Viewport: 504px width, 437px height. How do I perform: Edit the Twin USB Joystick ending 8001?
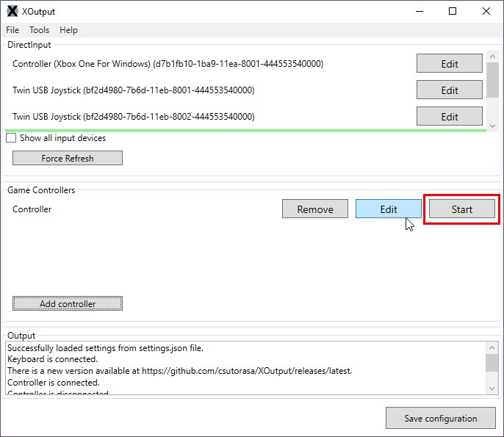coord(450,90)
